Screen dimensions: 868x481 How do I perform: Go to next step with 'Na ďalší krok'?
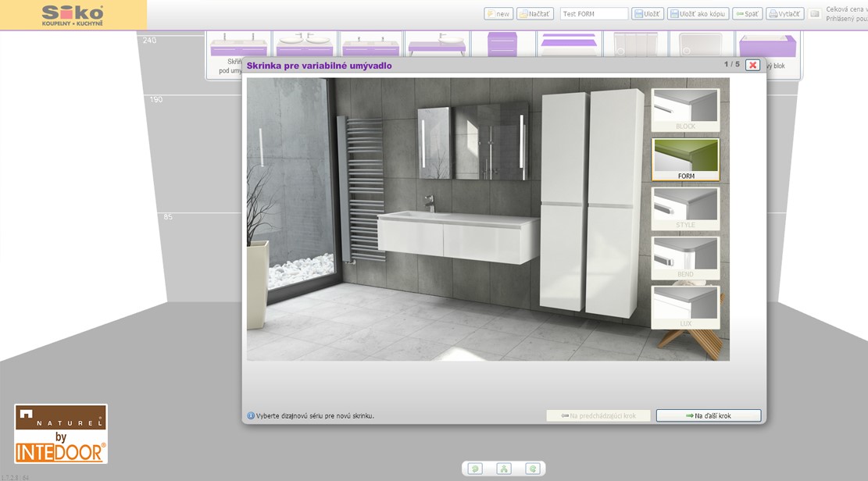click(x=709, y=415)
